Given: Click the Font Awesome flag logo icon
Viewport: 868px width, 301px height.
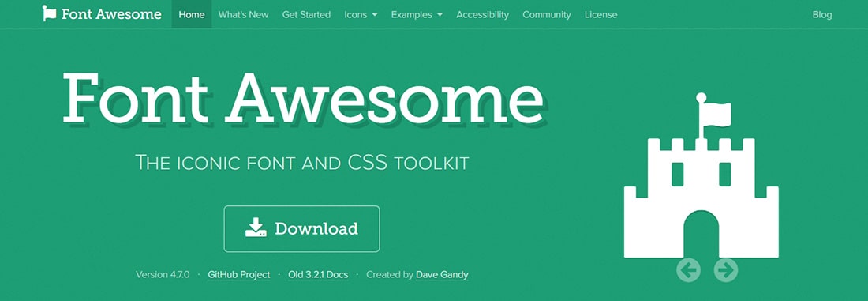Looking at the screenshot, I should (x=49, y=14).
